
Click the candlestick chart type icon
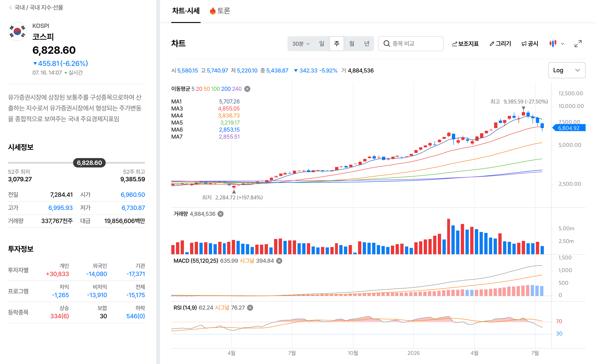[x=553, y=44]
